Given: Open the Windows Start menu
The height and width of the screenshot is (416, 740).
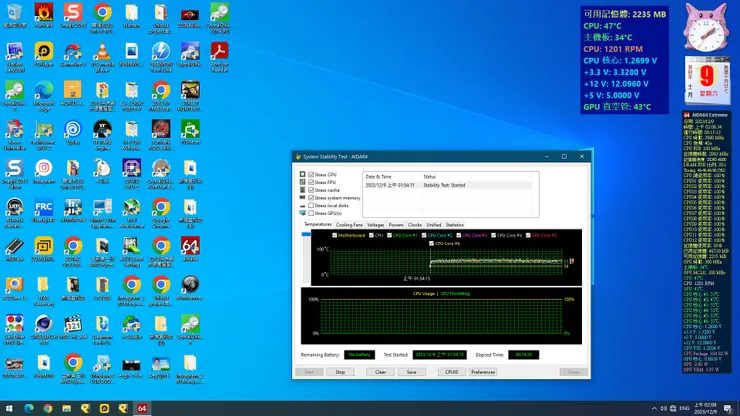Looking at the screenshot, I should 9,409.
